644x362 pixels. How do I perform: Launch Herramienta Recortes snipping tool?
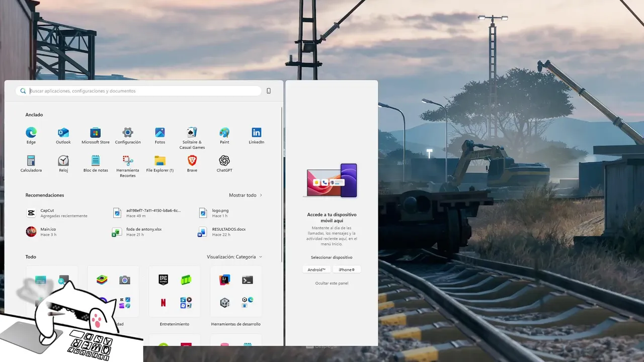point(128,161)
